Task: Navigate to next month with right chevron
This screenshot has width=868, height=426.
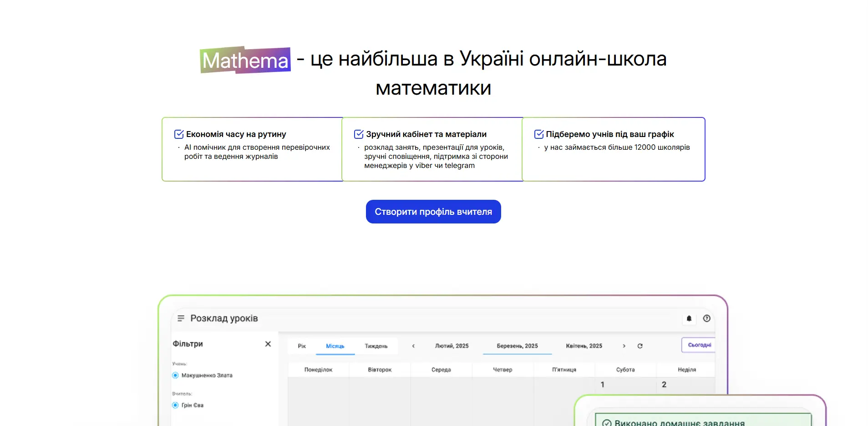Action: tap(624, 345)
